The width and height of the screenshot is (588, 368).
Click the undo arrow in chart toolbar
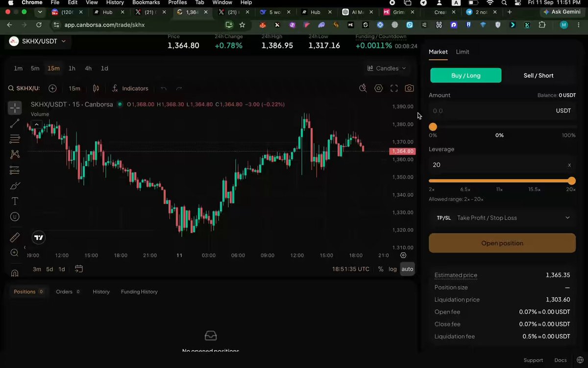(x=164, y=88)
